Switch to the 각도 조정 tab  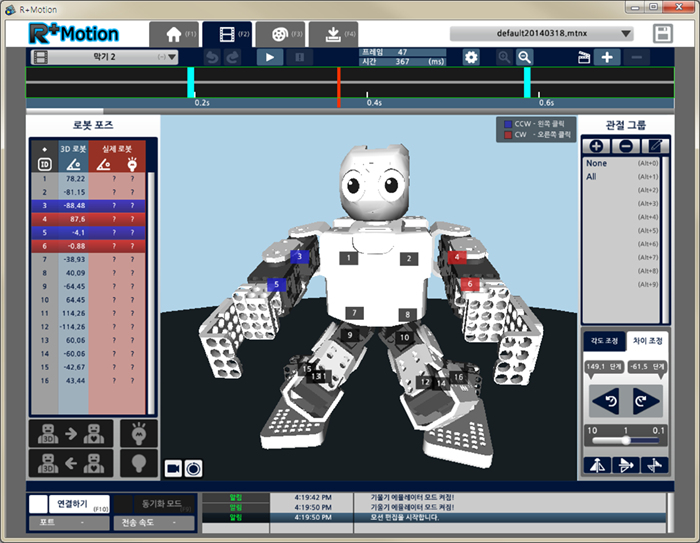[x=603, y=341]
